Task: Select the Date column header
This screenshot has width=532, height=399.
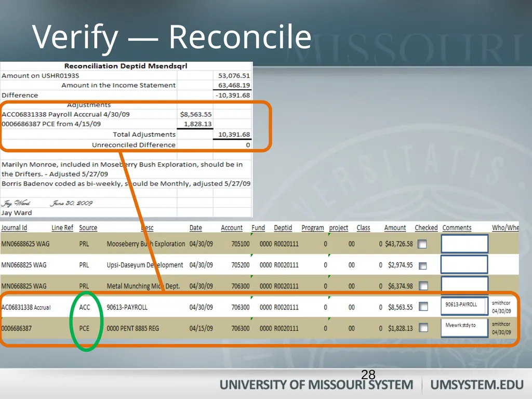Action: 195,228
